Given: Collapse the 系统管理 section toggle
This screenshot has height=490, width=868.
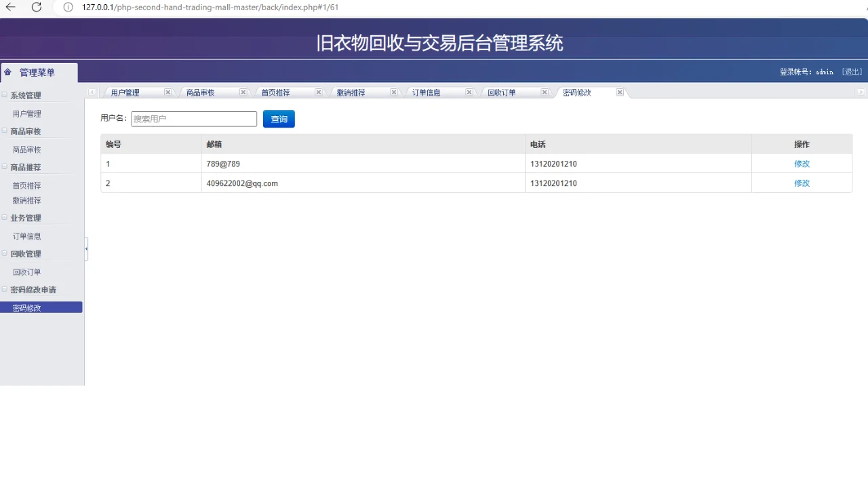Looking at the screenshot, I should 3,94.
